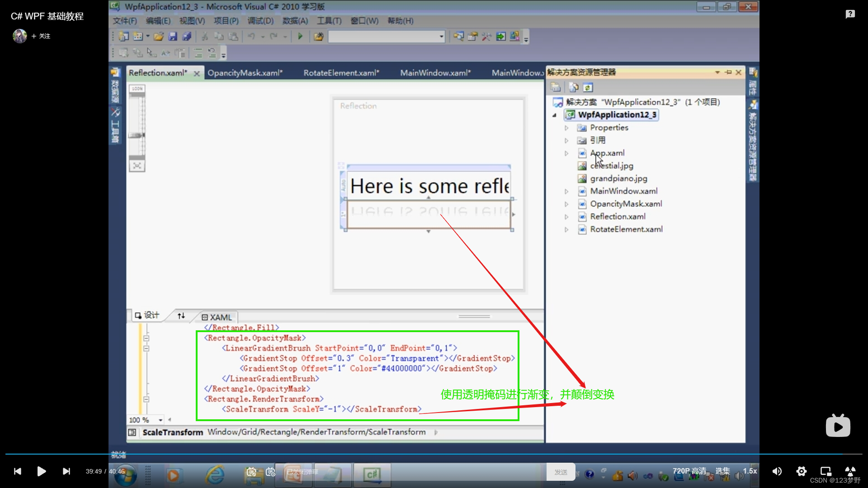Expand the MainWindow.xaml tree item

(567, 191)
